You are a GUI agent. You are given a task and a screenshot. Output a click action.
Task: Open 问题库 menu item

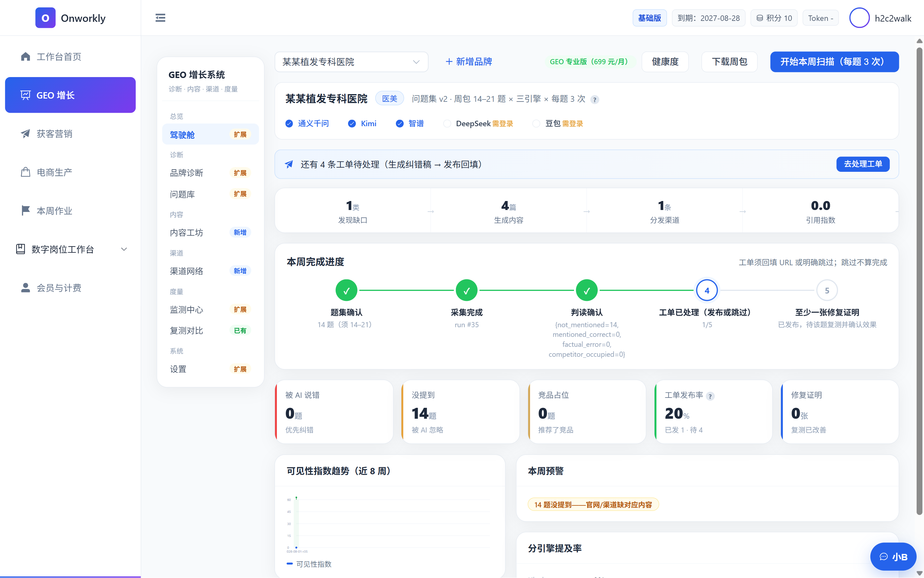coord(210,194)
